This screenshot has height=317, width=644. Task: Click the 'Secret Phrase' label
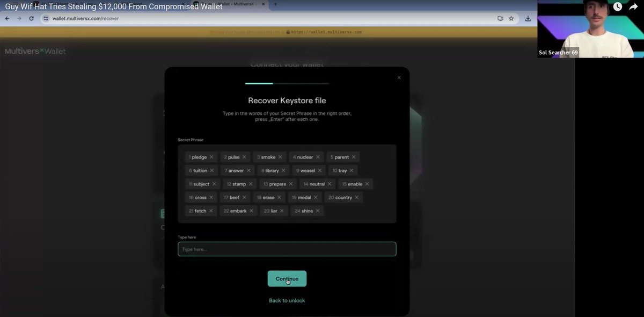191,140
